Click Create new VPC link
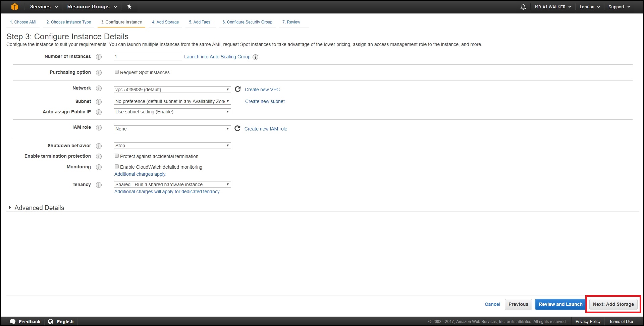The width and height of the screenshot is (644, 326). point(262,90)
